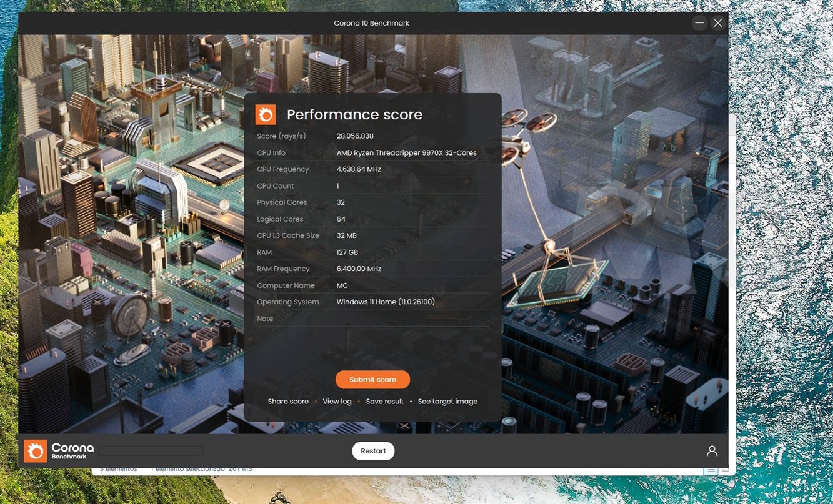The width and height of the screenshot is (833, 504).
Task: Click the Corona Benchmark logo in bottom bar
Action: 59,451
